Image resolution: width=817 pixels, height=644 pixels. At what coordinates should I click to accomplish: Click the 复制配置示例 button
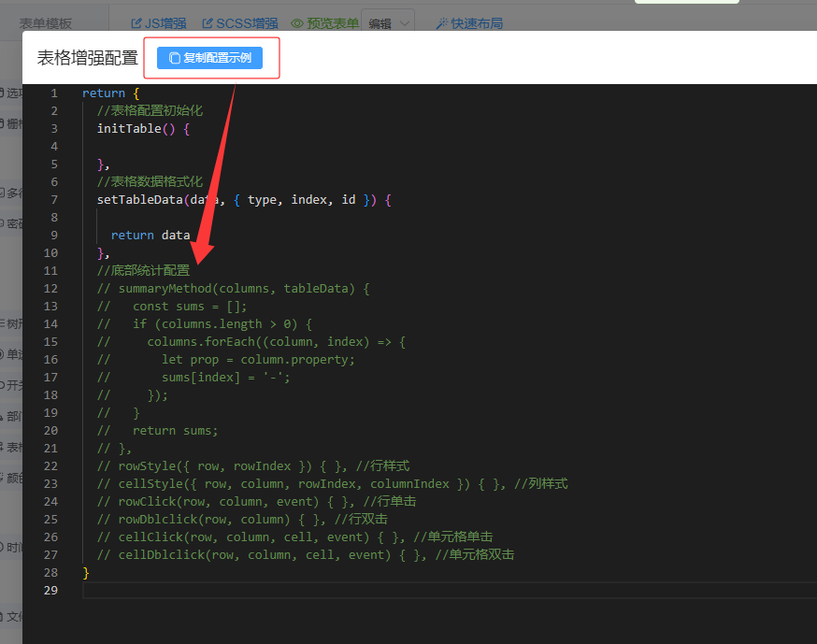coord(210,58)
